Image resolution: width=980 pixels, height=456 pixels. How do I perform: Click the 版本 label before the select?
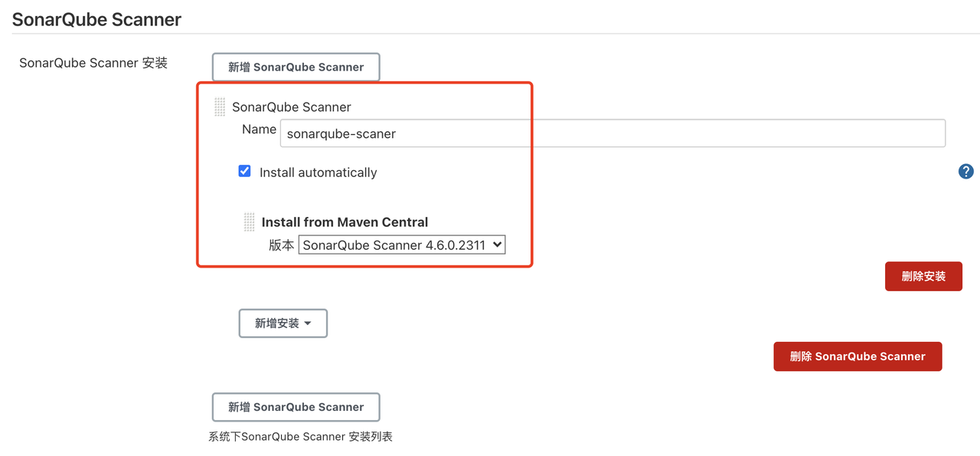[281, 245]
